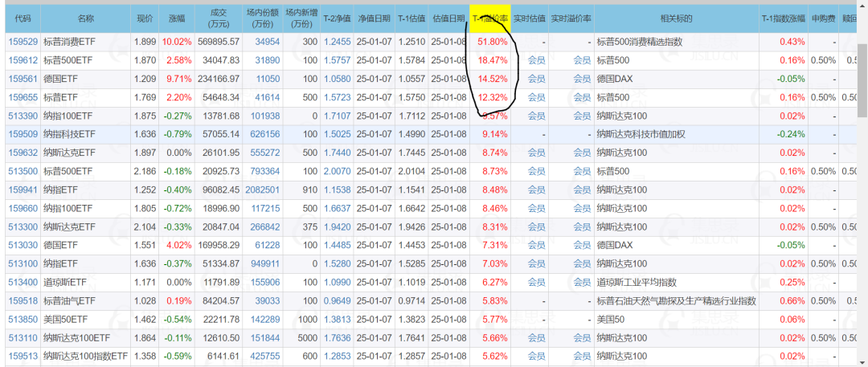Open T-2净值 1.0990 link

click(x=337, y=283)
